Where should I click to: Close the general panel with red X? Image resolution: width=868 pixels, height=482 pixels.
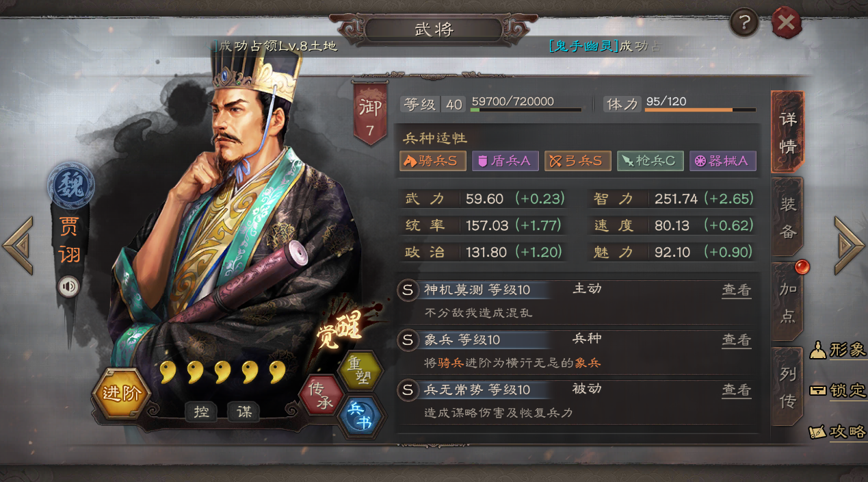point(787,23)
